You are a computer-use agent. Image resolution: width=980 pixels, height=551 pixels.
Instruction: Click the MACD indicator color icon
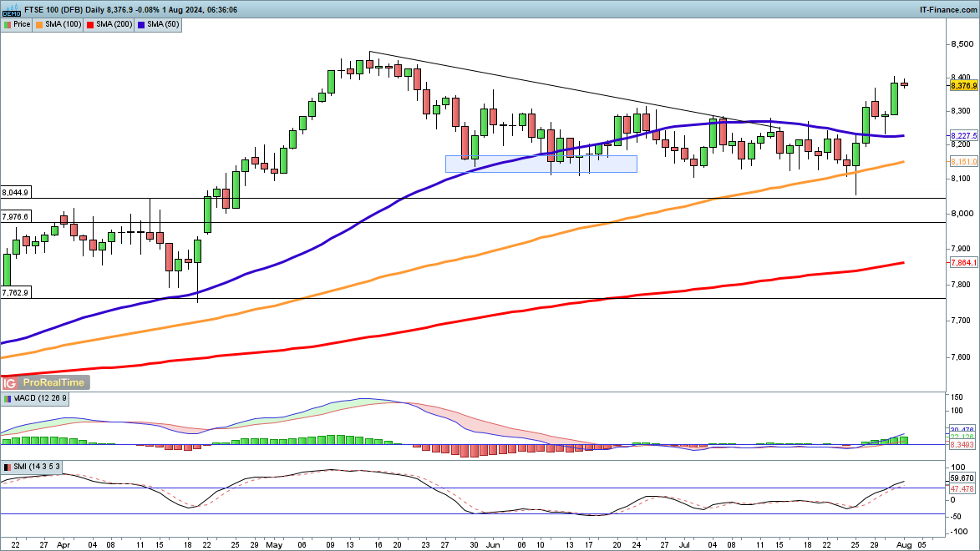pos(8,400)
